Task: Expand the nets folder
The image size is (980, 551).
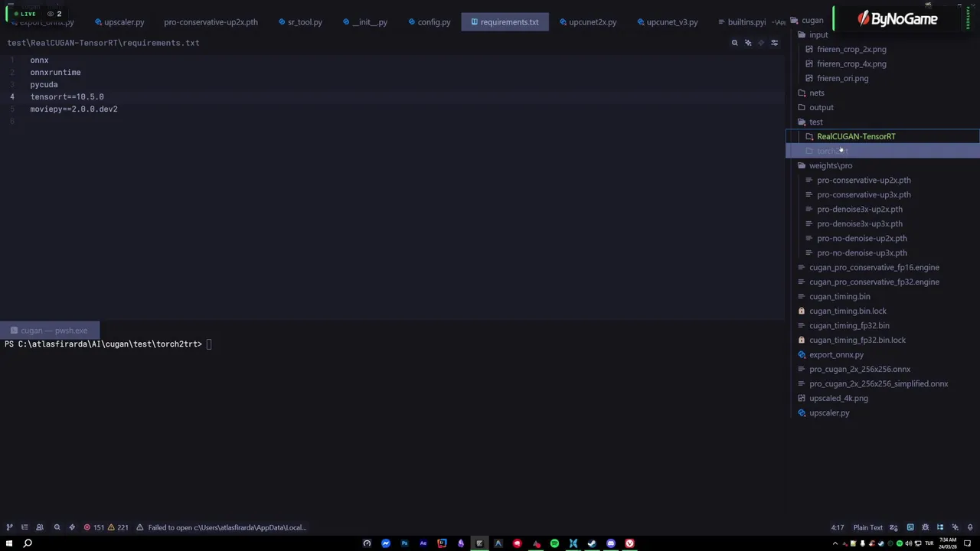Action: coord(812,93)
